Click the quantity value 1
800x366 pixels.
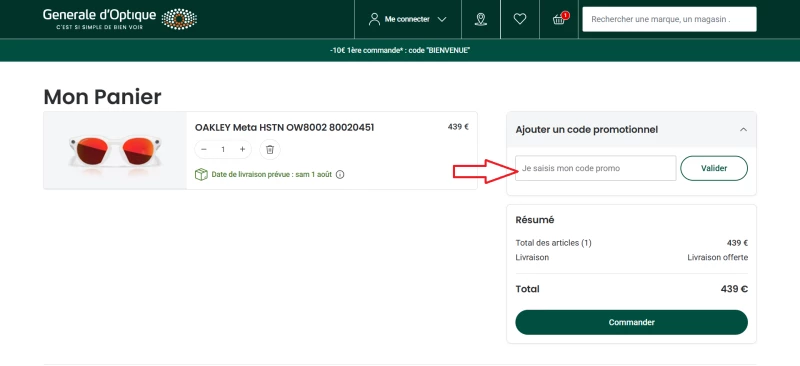coord(223,150)
